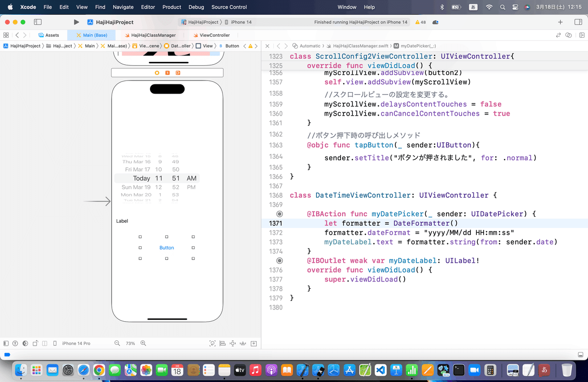Open HajiHajiClassManager.swift breadcrumb in assistant

[x=357, y=46]
